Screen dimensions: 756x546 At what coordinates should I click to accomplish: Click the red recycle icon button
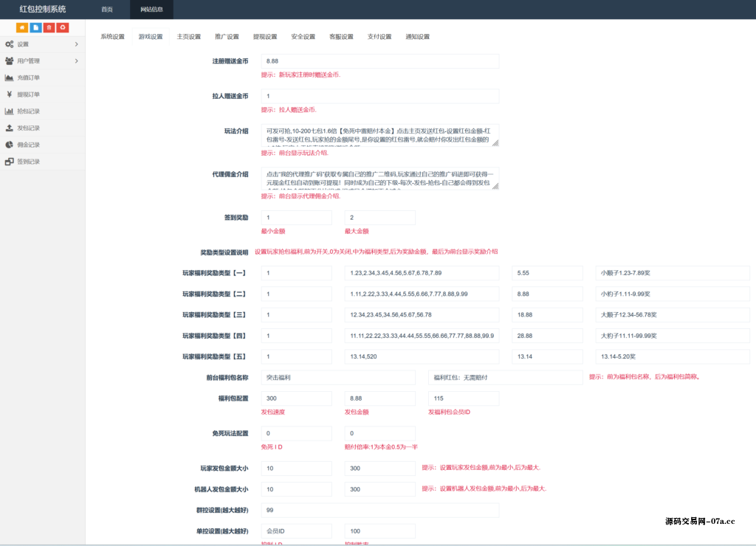(x=63, y=27)
